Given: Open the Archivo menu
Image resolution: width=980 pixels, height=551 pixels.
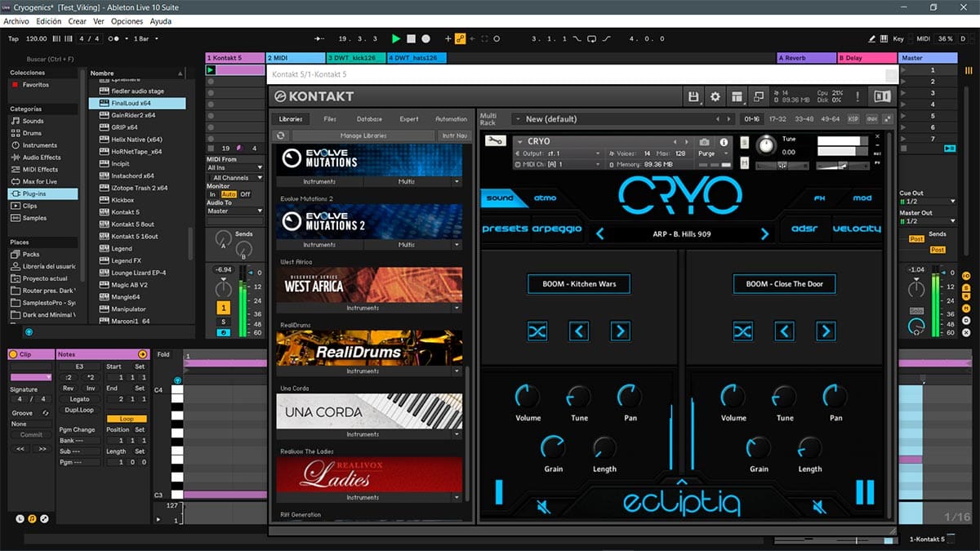Looking at the screenshot, I should pos(17,21).
